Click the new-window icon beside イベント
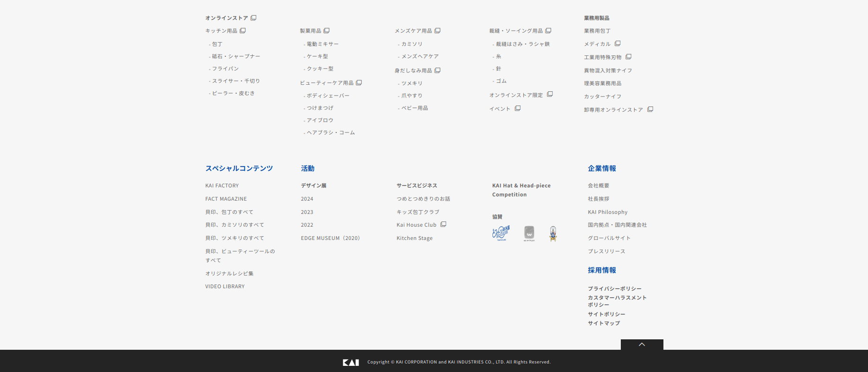Image resolution: width=868 pixels, height=372 pixels. pos(518,108)
